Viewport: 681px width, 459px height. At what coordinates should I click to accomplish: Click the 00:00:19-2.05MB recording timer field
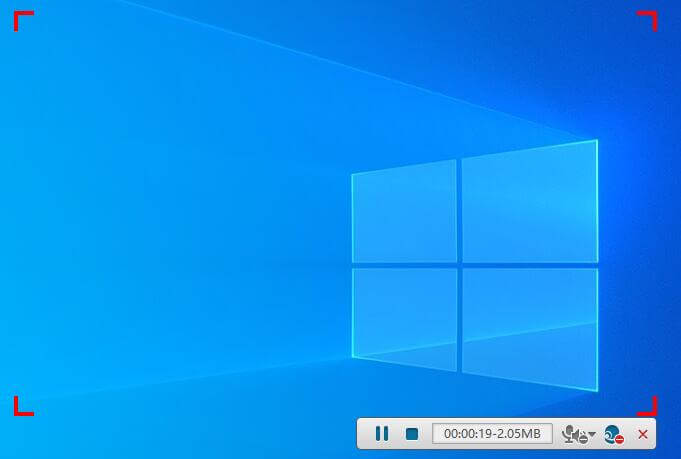492,433
